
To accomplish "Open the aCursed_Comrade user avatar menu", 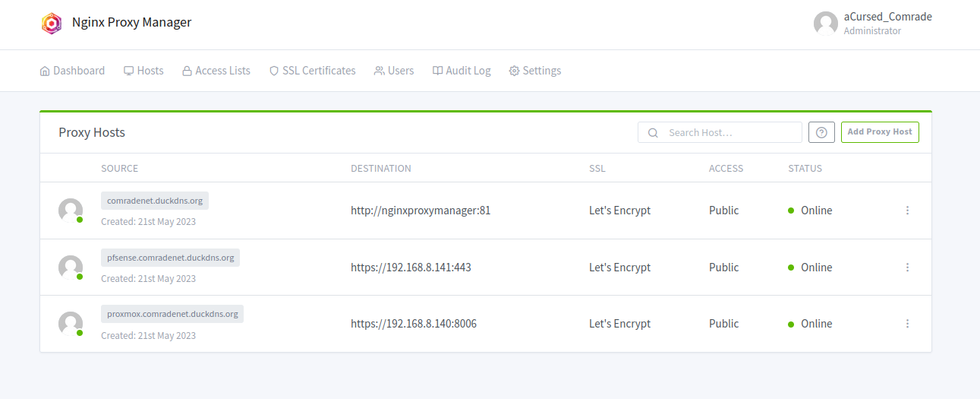I will click(x=826, y=24).
